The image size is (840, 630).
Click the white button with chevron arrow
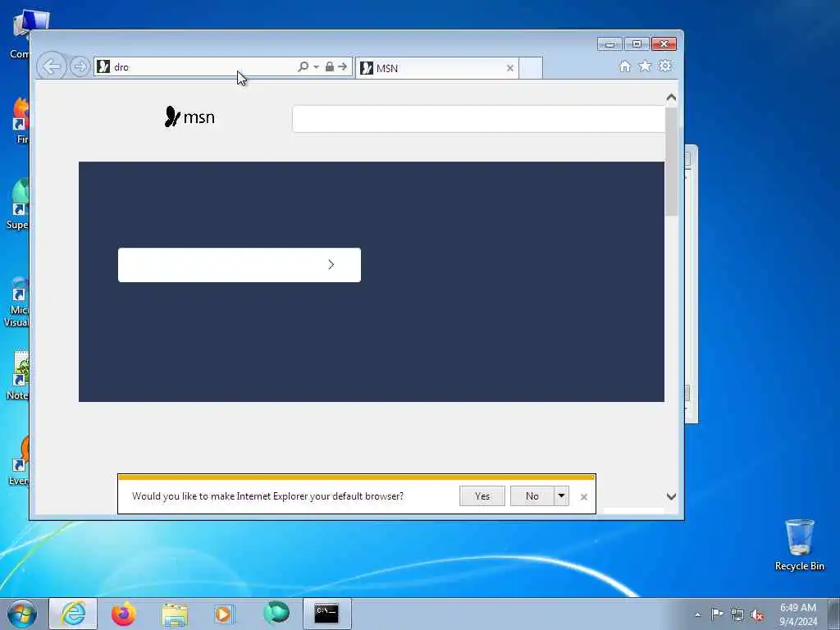click(240, 265)
